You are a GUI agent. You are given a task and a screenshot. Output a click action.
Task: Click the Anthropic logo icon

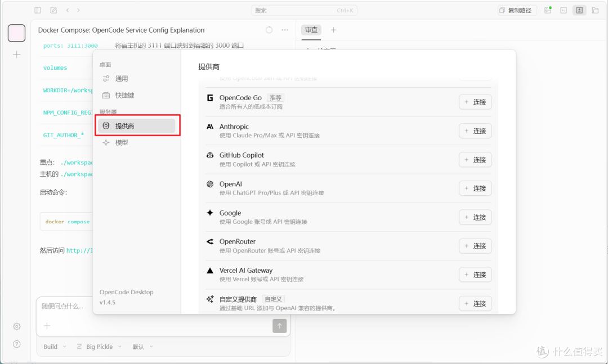pos(210,127)
